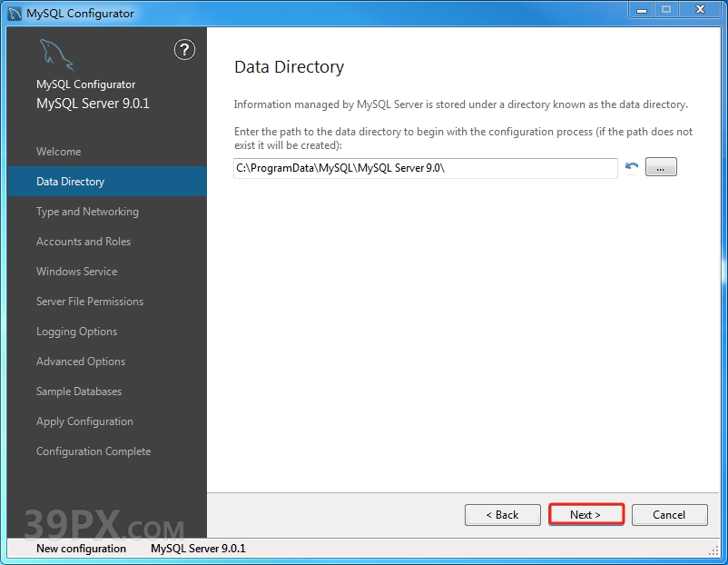Close the MySQL Configurator window

pyautogui.click(x=700, y=10)
